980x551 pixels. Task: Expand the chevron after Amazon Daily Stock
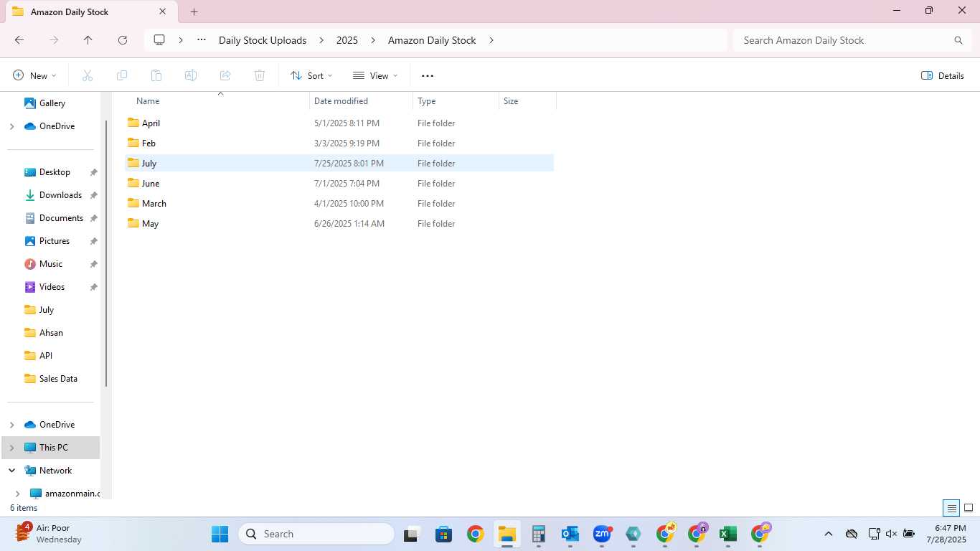click(491, 40)
